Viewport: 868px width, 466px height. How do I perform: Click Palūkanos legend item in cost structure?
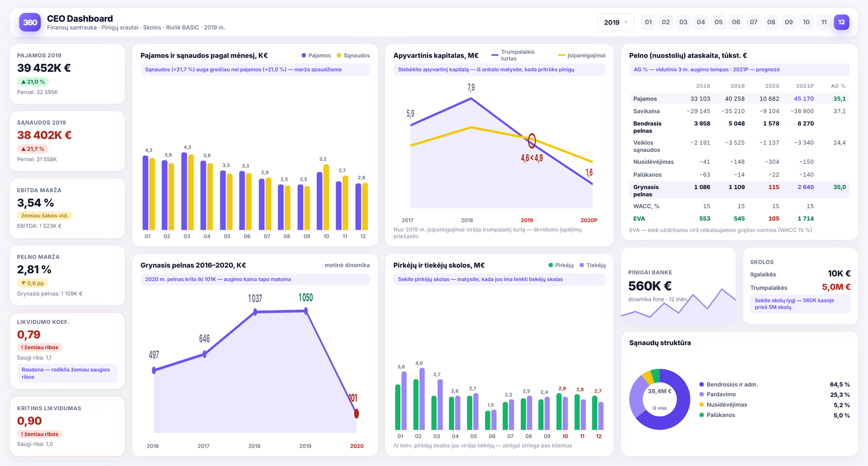717,415
